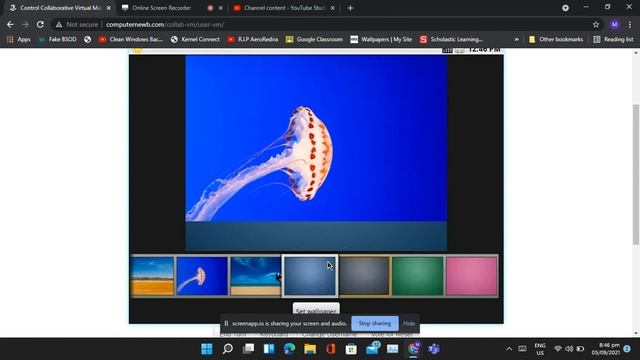This screenshot has width=640, height=360.
Task: Go back with the browser back arrow
Action: point(10,24)
